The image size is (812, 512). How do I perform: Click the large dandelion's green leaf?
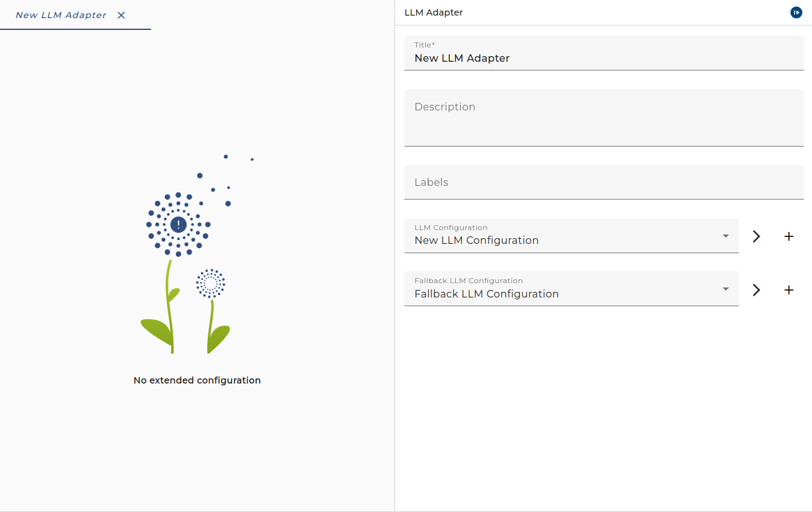[156, 332]
